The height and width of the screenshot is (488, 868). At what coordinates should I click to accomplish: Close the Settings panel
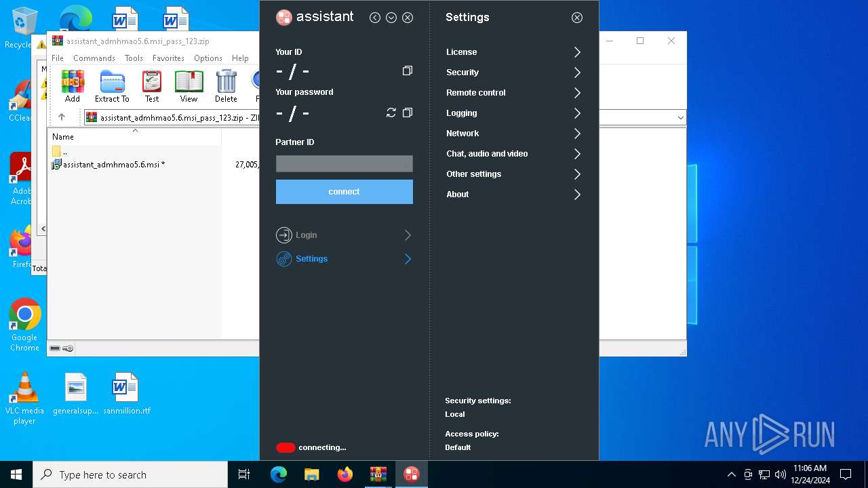point(577,18)
